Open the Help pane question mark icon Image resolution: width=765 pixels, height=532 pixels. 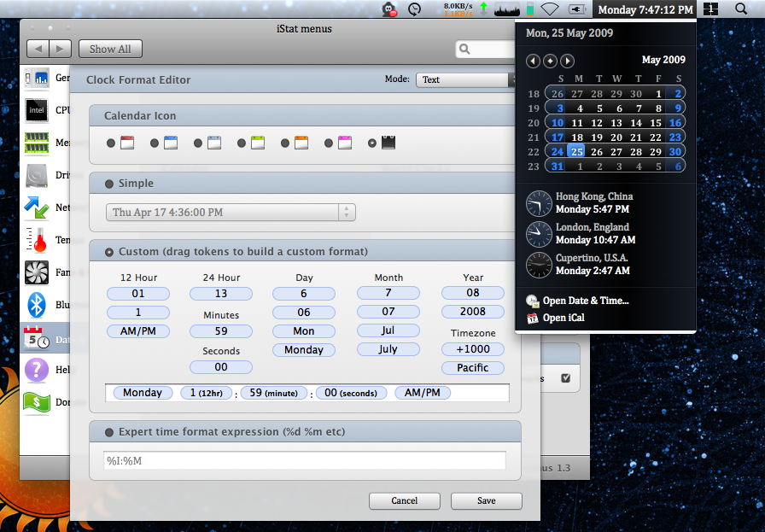pos(37,370)
